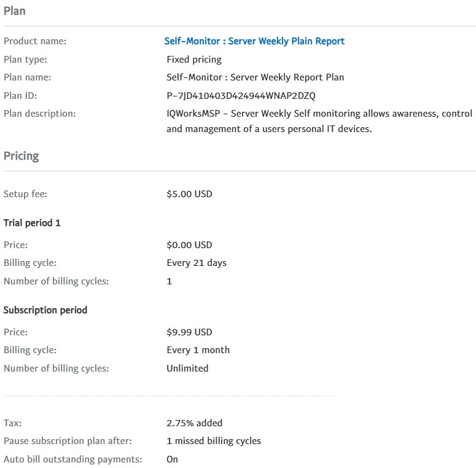
Task: Click the 1 missed billing cycles value
Action: tap(214, 441)
